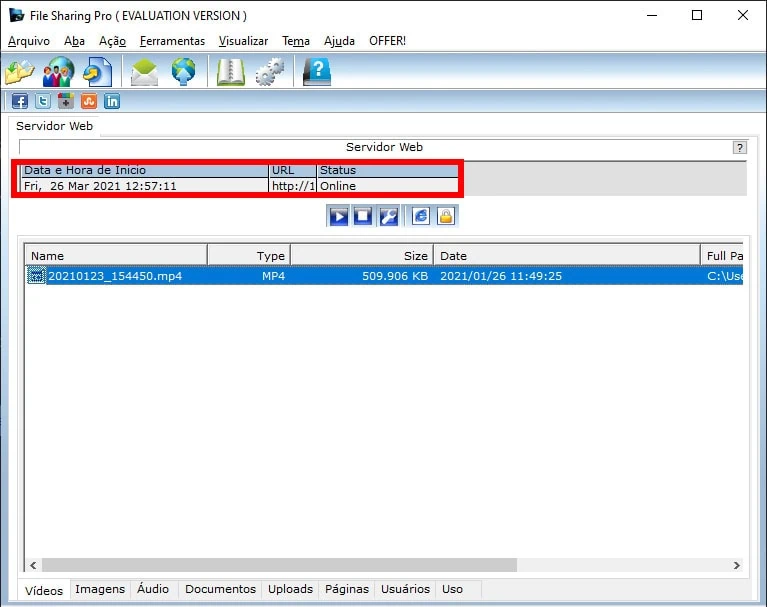Switch to the Usuários tab

pos(405,589)
